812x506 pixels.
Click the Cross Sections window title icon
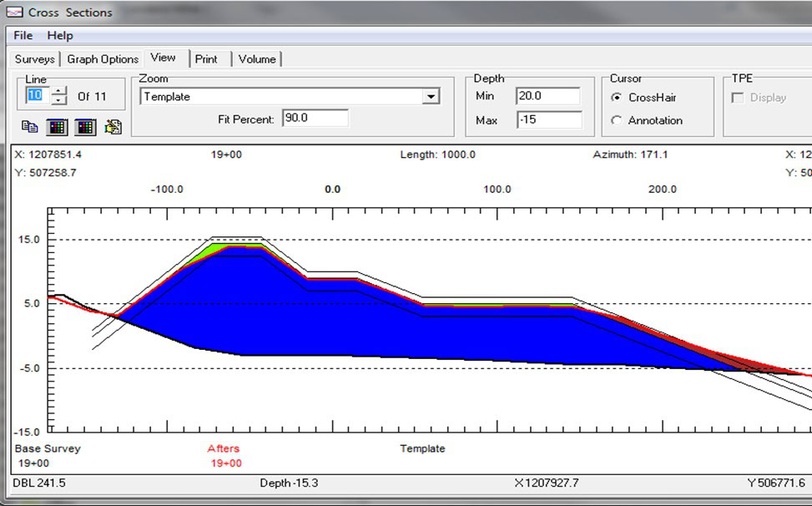(14, 12)
